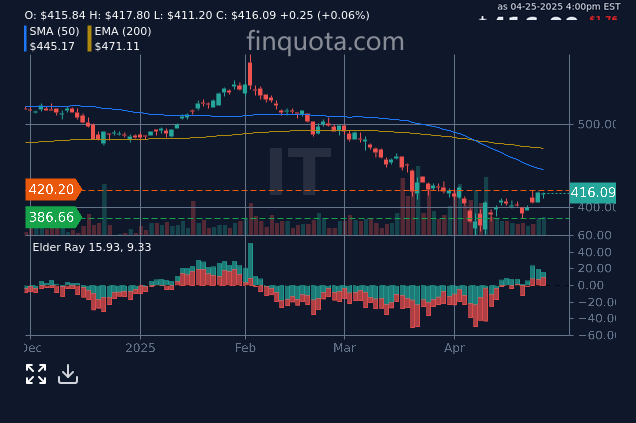Click the EMA value $471.11

(x=117, y=46)
